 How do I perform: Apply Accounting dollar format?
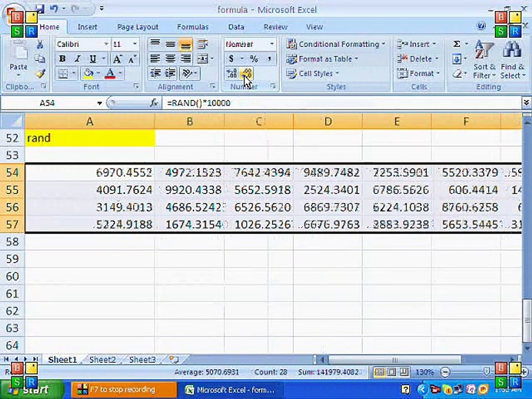pyautogui.click(x=231, y=59)
